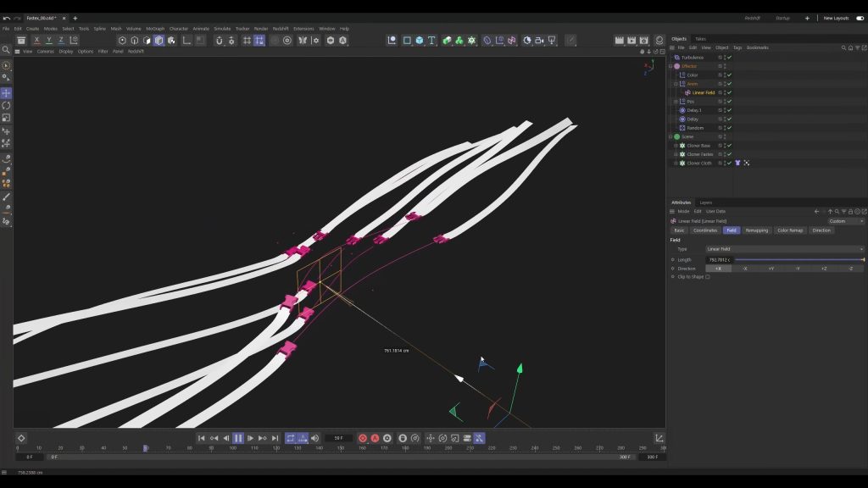This screenshot has height=488, width=868.
Task: Switch to the Layers tab
Action: click(705, 202)
